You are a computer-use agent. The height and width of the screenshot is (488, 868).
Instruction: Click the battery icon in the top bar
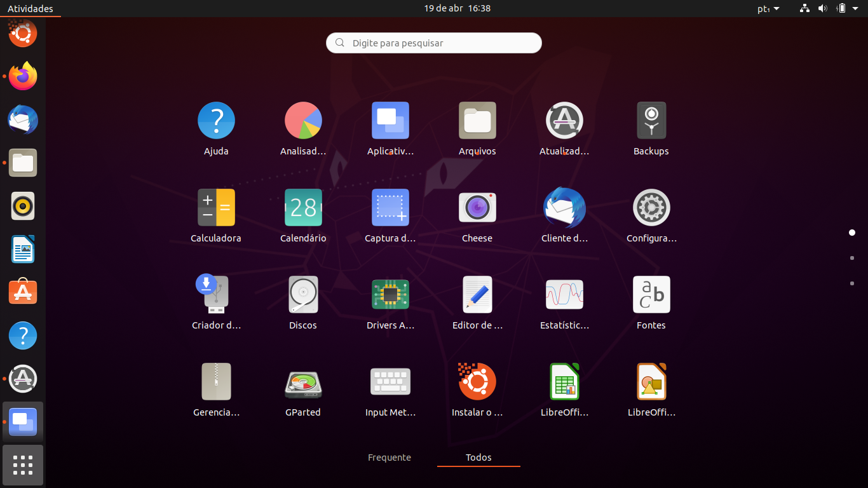coord(841,8)
